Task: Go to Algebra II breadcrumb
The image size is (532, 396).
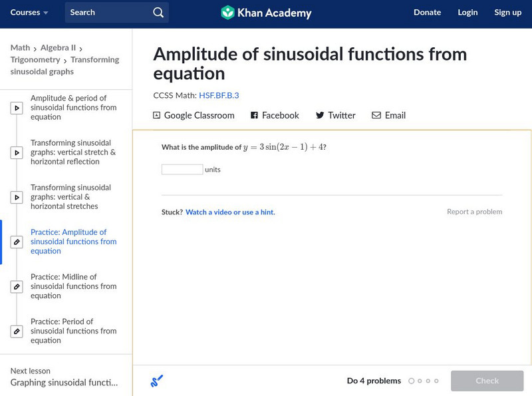Action: (x=58, y=48)
